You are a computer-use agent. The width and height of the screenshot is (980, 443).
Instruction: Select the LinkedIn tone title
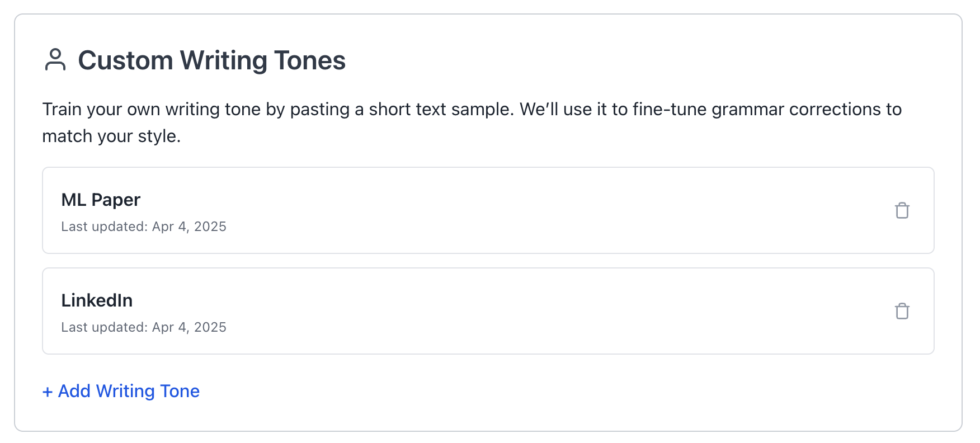(97, 300)
